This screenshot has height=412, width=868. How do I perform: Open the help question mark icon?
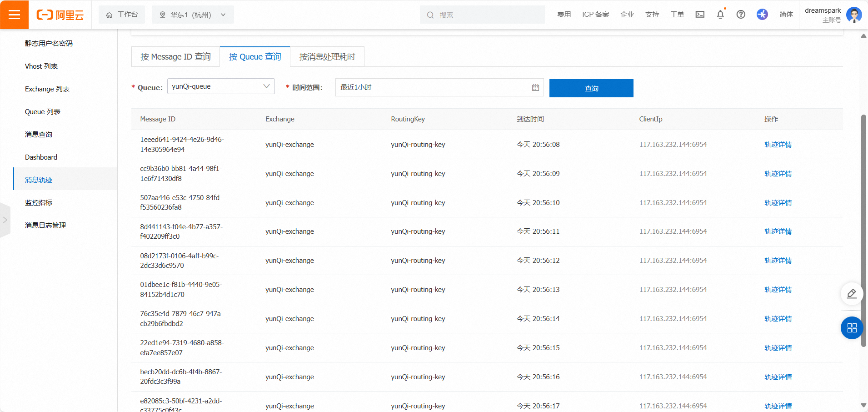[741, 15]
